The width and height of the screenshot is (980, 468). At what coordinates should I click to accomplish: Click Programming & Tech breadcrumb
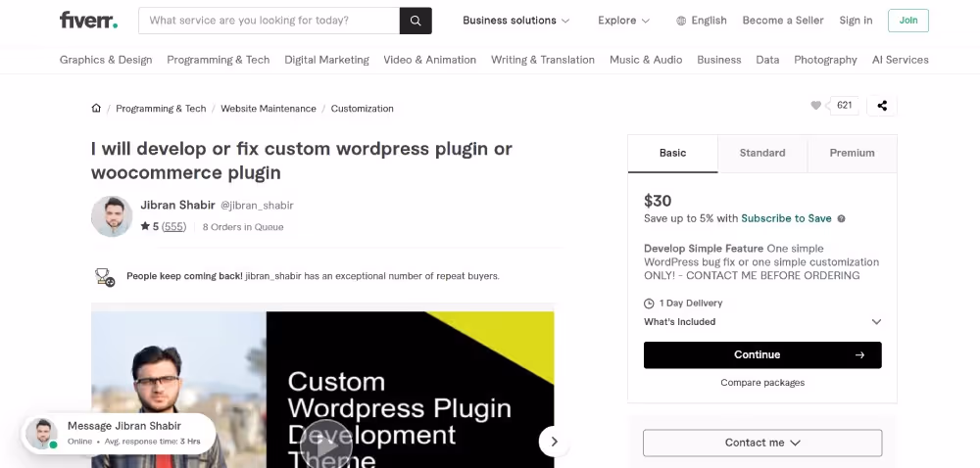[x=161, y=109]
